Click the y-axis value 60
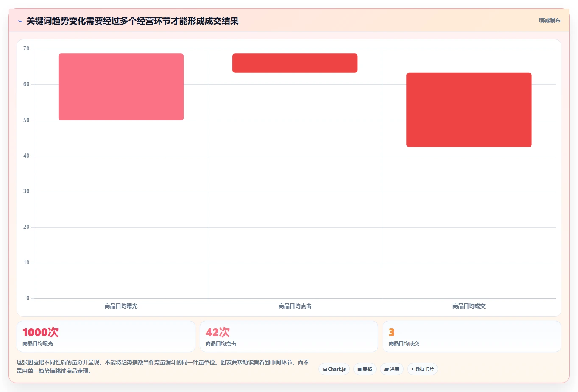This screenshot has width=578, height=392. point(26,84)
